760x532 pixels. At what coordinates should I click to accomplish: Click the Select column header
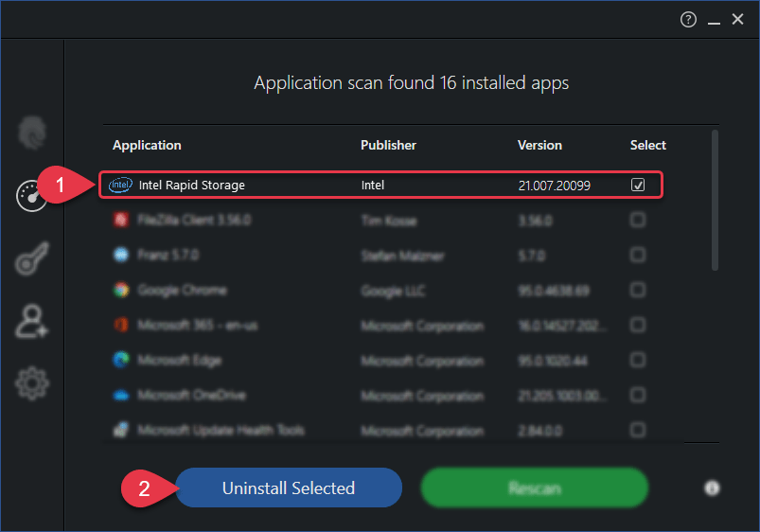[648, 145]
